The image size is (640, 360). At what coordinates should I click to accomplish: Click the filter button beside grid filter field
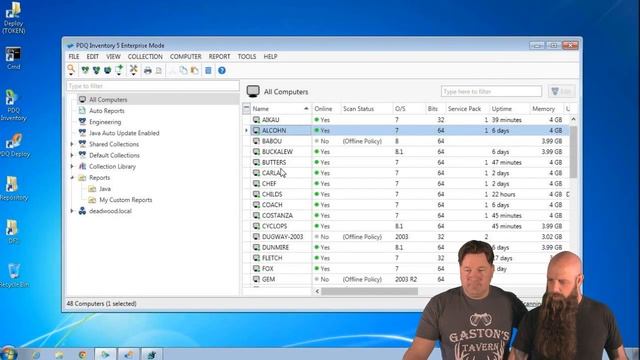(x=562, y=91)
